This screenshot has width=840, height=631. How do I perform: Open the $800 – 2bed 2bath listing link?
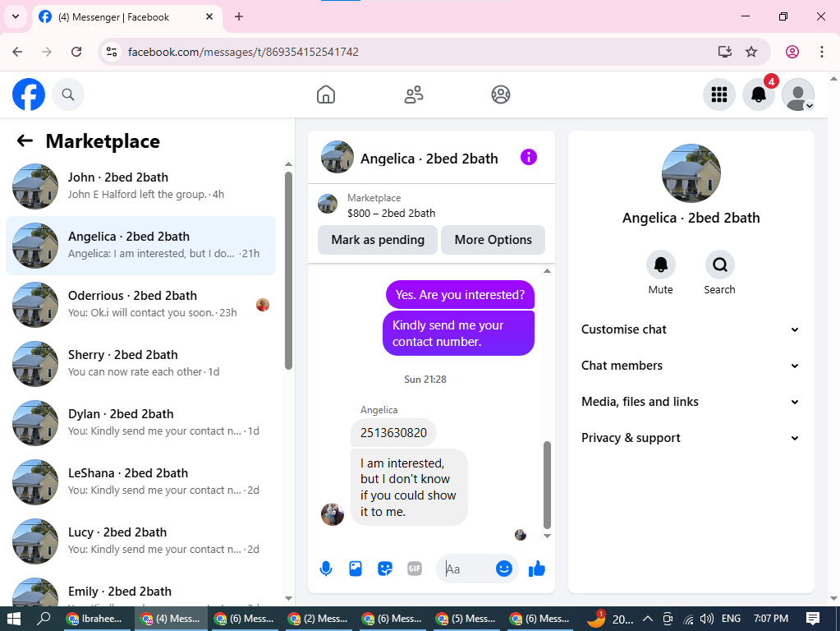(x=391, y=213)
